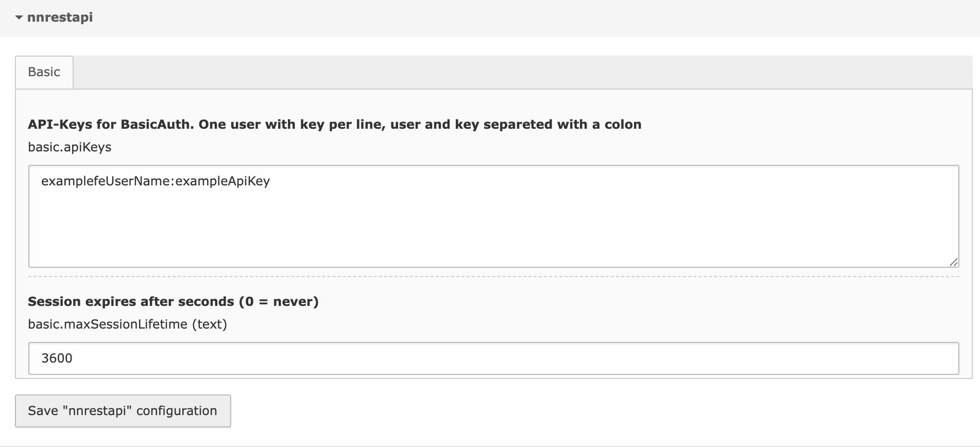Save "nnrestapi" configuration
This screenshot has width=980, height=447.
(x=123, y=411)
